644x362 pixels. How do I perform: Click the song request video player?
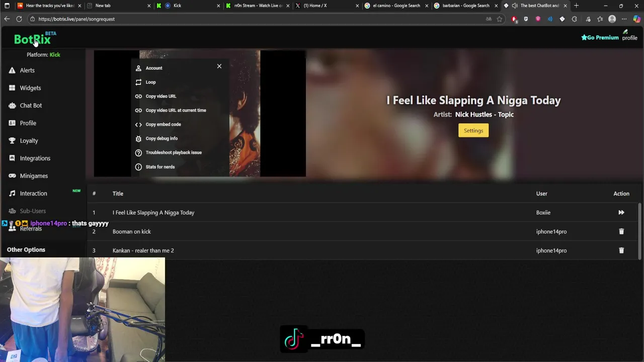200,114
